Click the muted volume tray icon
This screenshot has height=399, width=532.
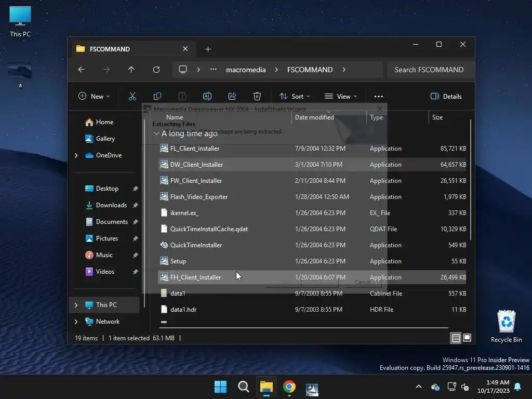pyautogui.click(x=465, y=387)
